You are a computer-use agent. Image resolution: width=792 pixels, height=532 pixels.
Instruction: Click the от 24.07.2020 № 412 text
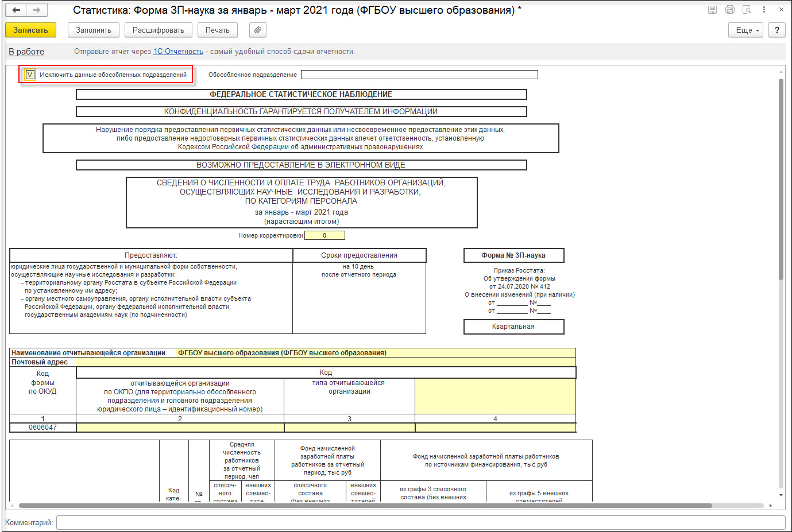coord(520,286)
